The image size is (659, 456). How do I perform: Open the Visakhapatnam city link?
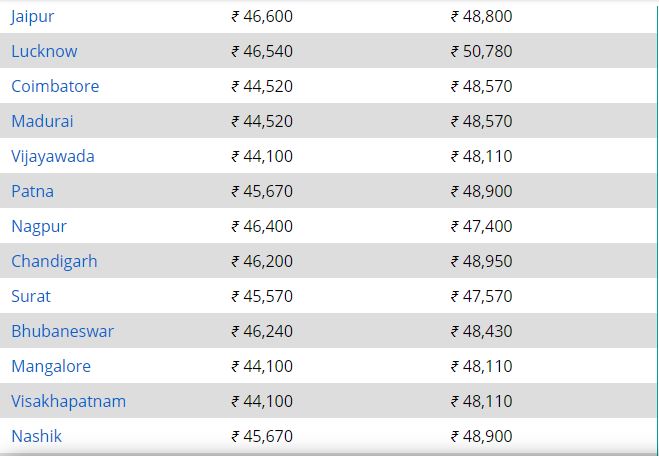pos(69,402)
